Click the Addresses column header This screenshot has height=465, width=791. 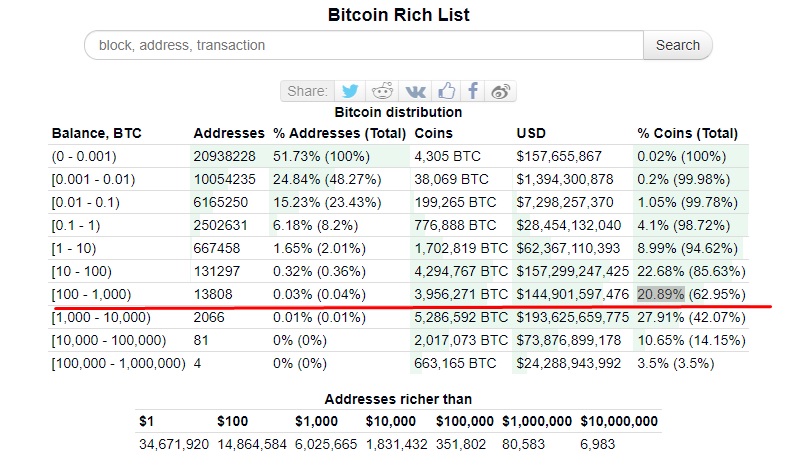[x=228, y=133]
